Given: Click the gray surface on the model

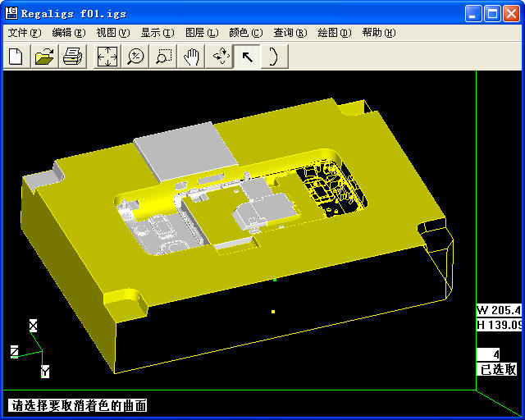Looking at the screenshot, I should tap(174, 153).
